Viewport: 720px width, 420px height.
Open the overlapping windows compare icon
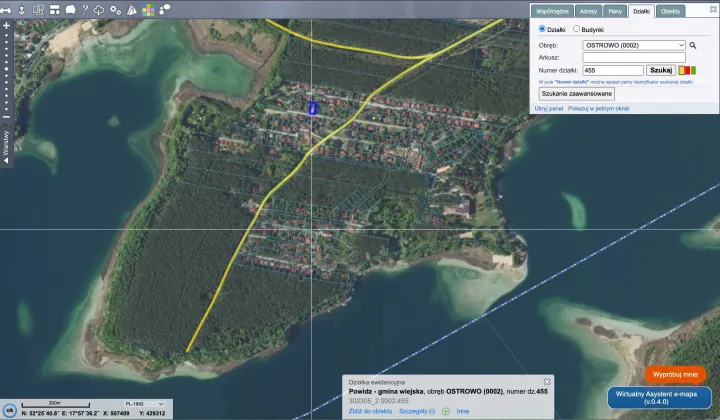coord(38,9)
